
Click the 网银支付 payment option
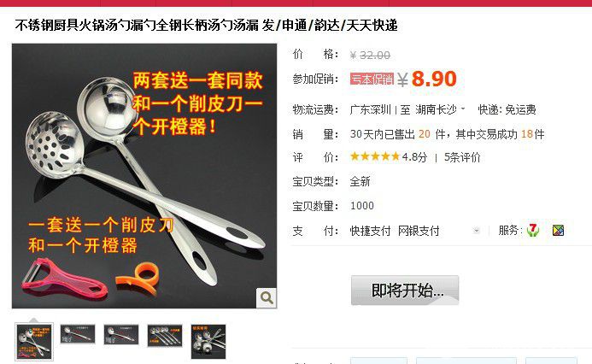click(419, 231)
